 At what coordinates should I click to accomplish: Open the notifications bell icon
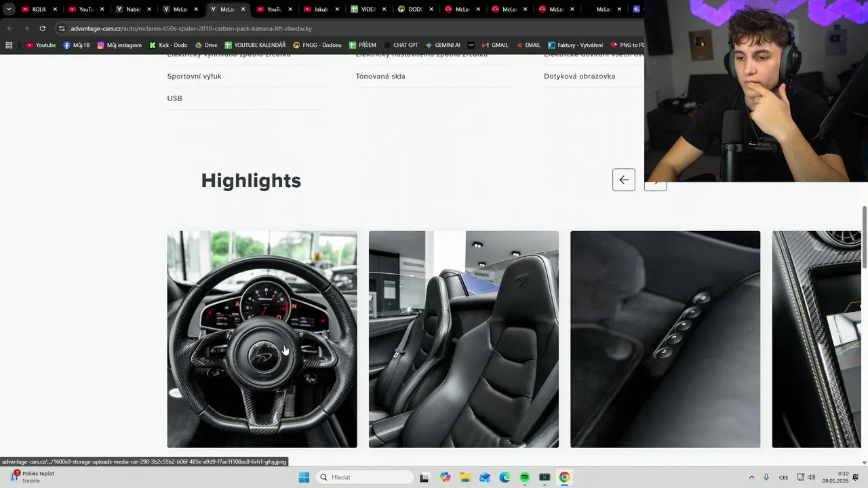click(x=856, y=477)
